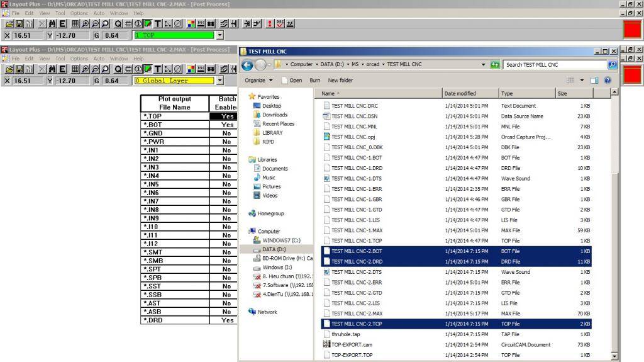The image size is (644, 362).
Task: Select Component tool in 1 TOP window
Action: (x=128, y=24)
